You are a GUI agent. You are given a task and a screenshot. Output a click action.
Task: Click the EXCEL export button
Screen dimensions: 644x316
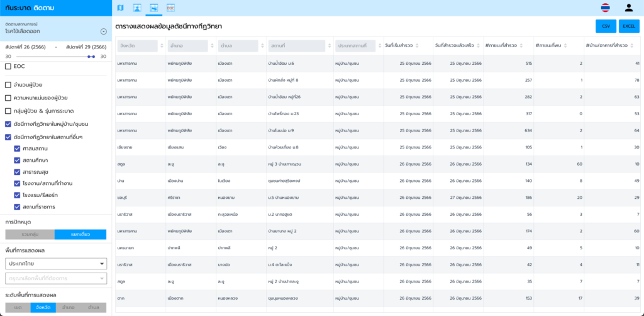point(629,26)
